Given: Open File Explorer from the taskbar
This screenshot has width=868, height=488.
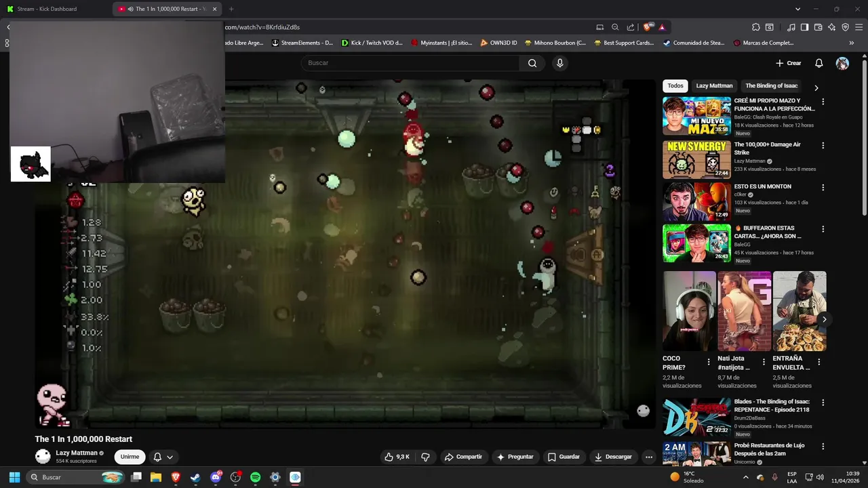Looking at the screenshot, I should [156, 477].
